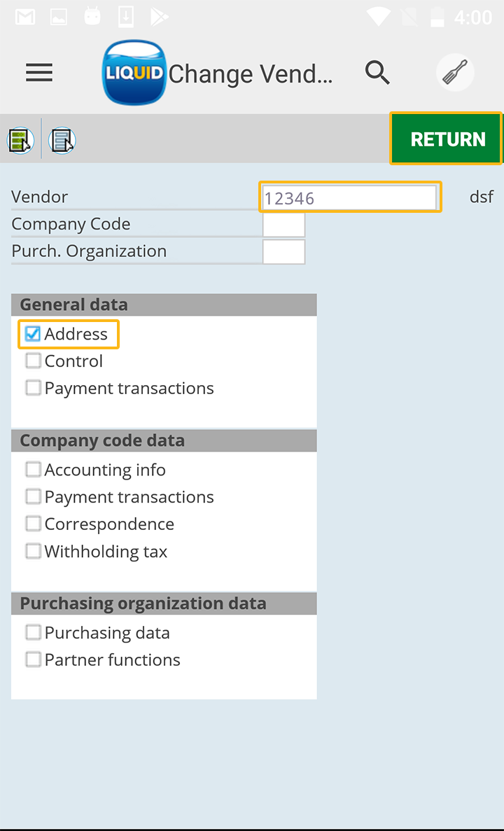
Task: Tap the Liquid app logo
Action: point(134,72)
